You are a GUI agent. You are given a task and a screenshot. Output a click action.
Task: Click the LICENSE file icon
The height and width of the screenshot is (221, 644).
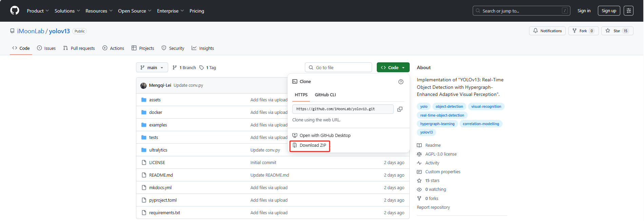pyautogui.click(x=144, y=162)
